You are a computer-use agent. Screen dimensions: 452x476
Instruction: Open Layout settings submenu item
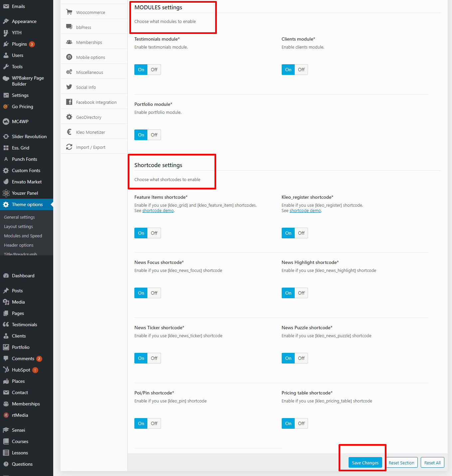pyautogui.click(x=18, y=226)
